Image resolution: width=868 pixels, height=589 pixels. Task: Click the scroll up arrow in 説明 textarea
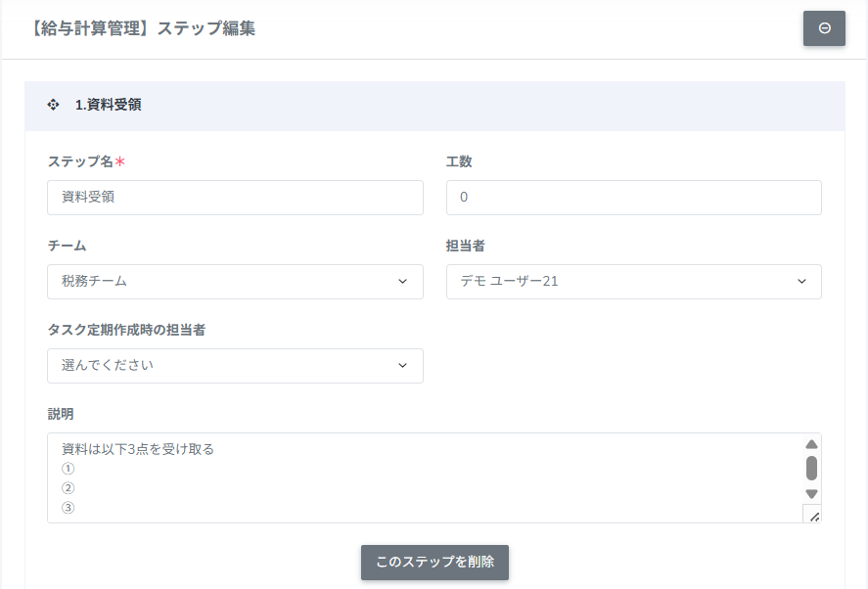[x=811, y=444]
